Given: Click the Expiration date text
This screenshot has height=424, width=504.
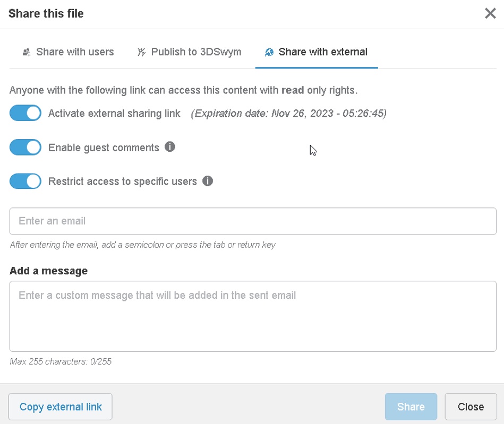Looking at the screenshot, I should [288, 114].
